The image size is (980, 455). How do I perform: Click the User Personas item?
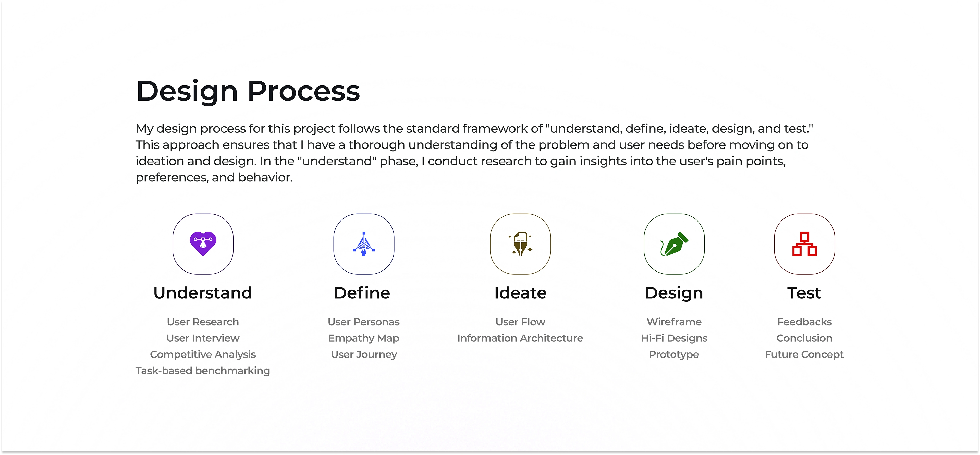point(364,322)
